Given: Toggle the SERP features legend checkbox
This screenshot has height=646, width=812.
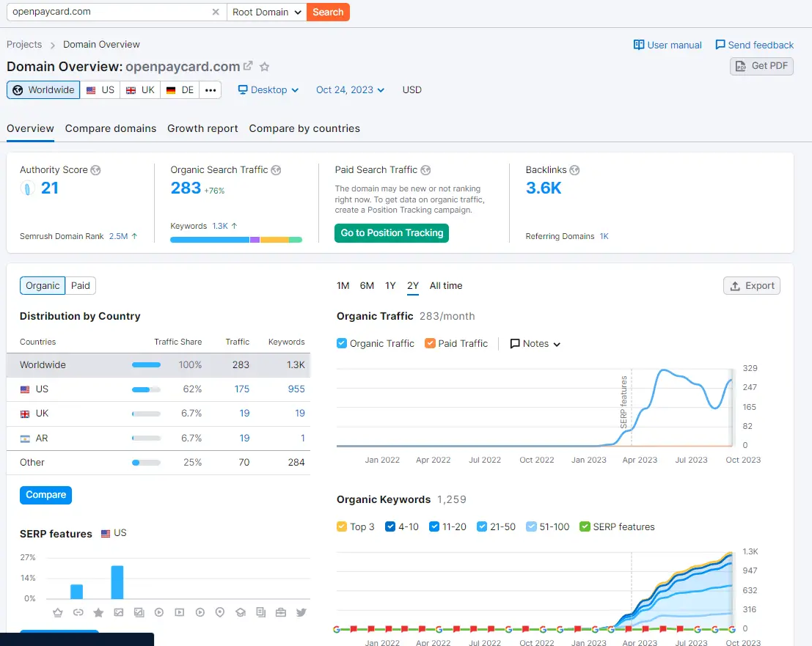Looking at the screenshot, I should (585, 526).
